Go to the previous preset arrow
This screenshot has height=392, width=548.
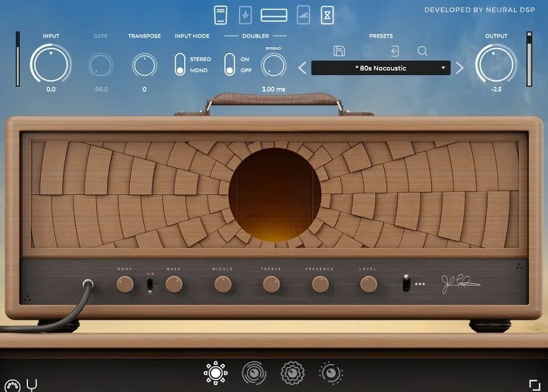pyautogui.click(x=303, y=68)
